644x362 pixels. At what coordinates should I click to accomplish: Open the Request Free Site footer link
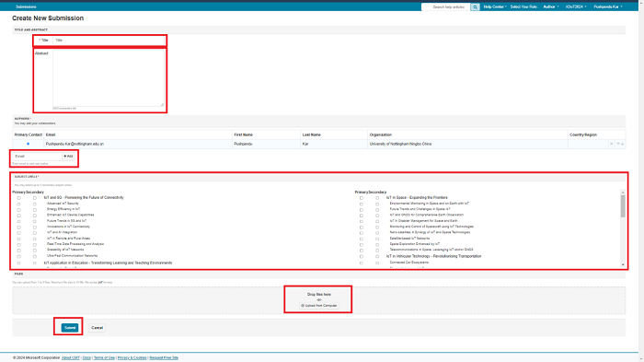point(164,358)
